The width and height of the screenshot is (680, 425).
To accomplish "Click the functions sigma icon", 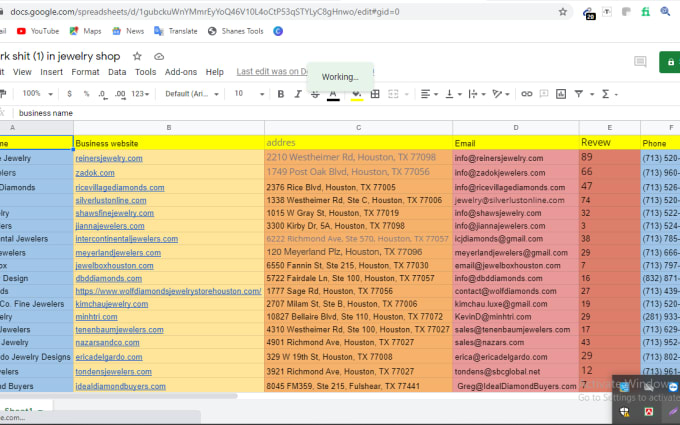I will 606,94.
